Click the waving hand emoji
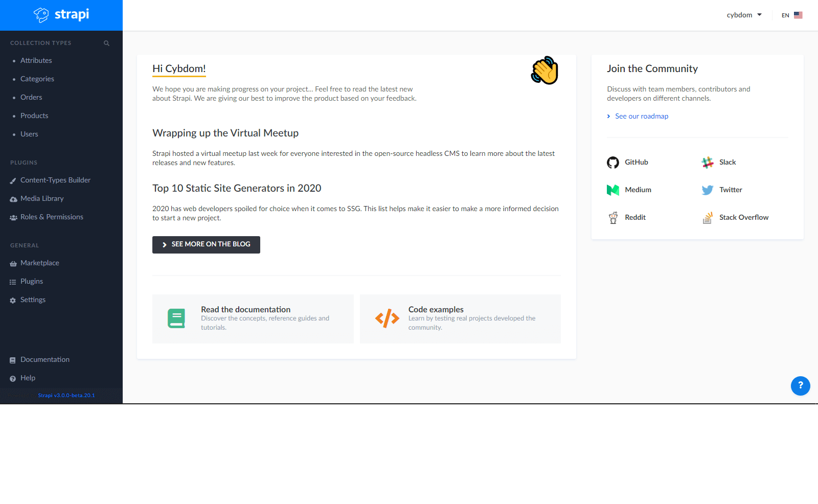Screen dimensions: 818x504 [545, 70]
